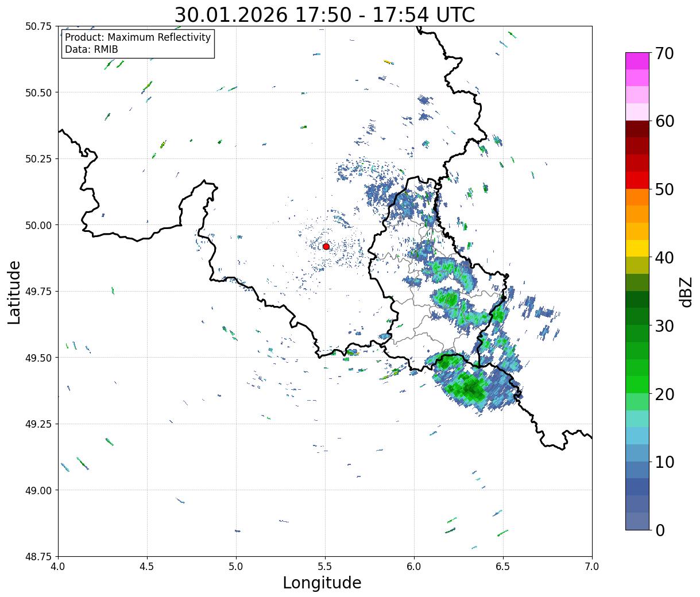The height and width of the screenshot is (597, 700).
Task: Click the "Latitude" axis label
Action: [x=15, y=292]
